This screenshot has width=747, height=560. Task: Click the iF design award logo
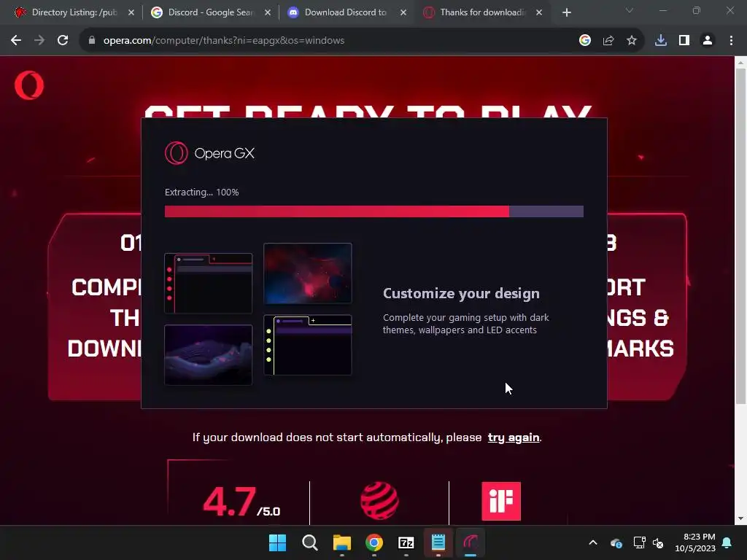(501, 501)
